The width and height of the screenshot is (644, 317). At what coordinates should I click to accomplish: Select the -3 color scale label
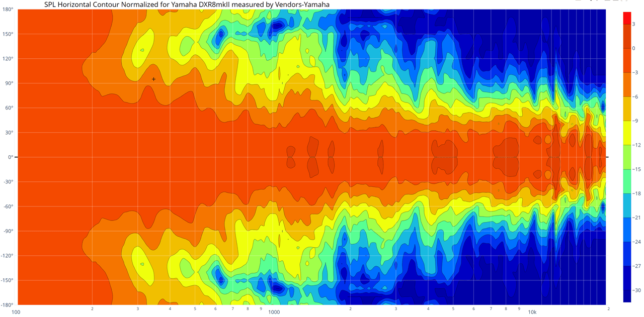(x=636, y=72)
